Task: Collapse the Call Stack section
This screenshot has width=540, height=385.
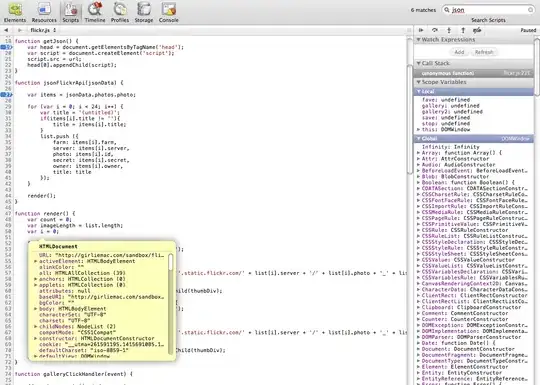Action: point(419,63)
